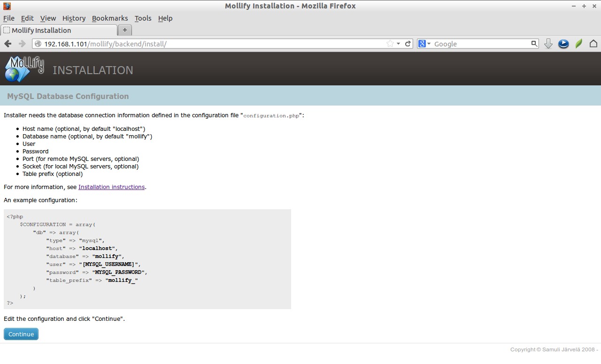
Task: Click the "configuration.php" filename text
Action: coord(271,115)
